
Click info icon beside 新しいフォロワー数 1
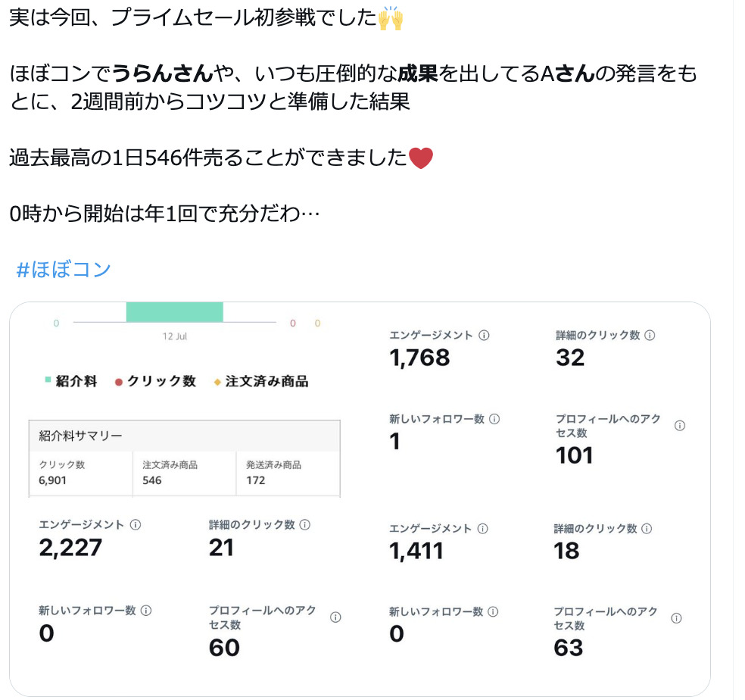pos(494,419)
